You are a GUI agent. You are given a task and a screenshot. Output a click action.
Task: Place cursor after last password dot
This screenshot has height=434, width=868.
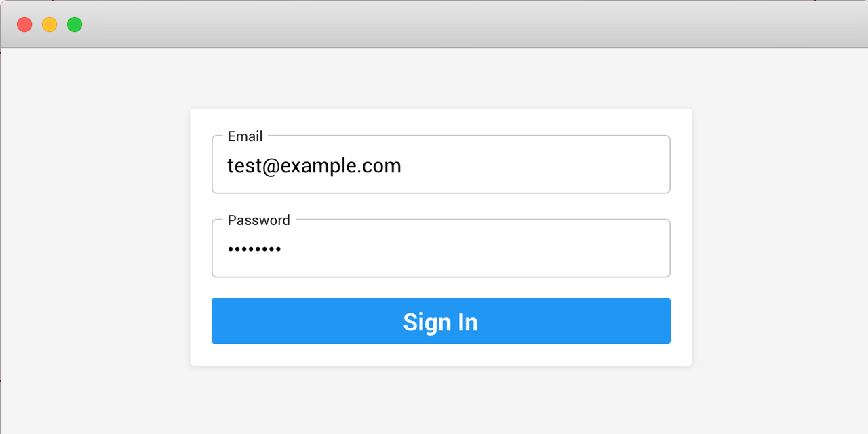[x=282, y=250]
